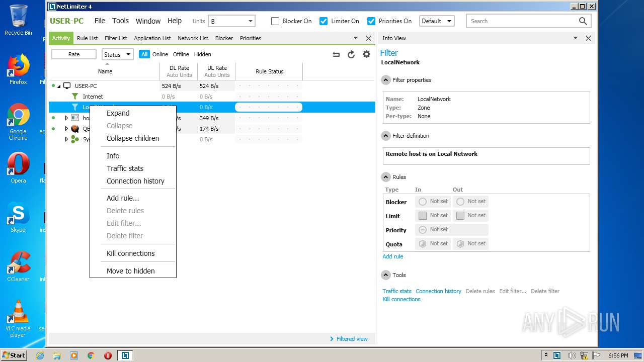This screenshot has height=362, width=644.
Task: Open VLC media player desktop shortcut
Action: click(18, 319)
